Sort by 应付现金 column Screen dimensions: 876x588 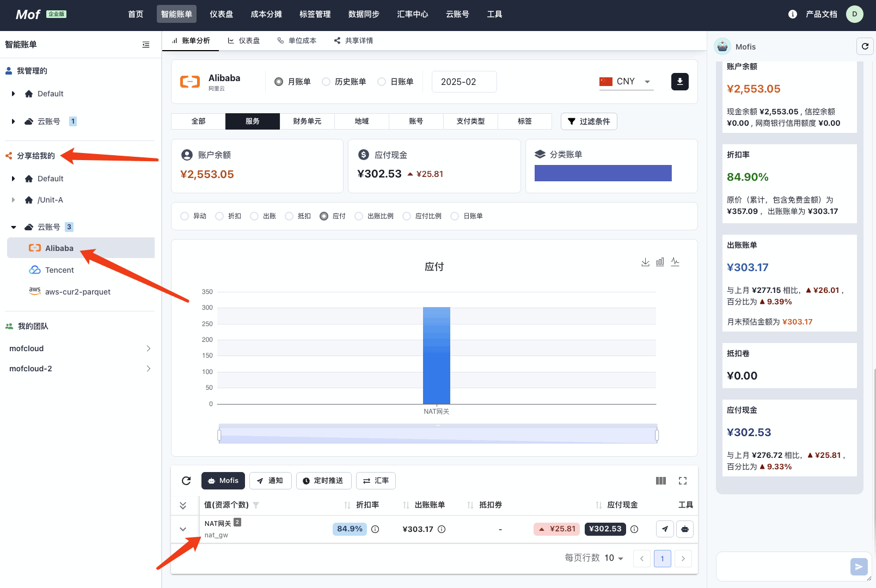(599, 505)
